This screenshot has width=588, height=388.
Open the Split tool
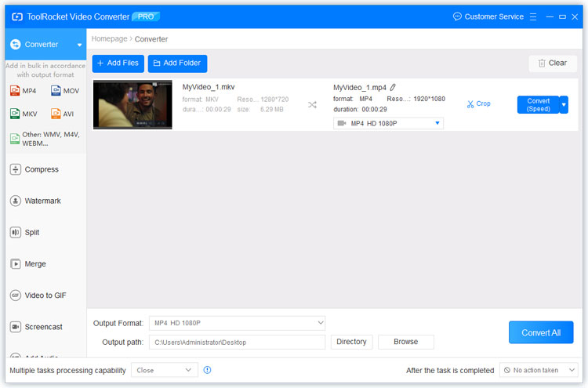coord(25,233)
